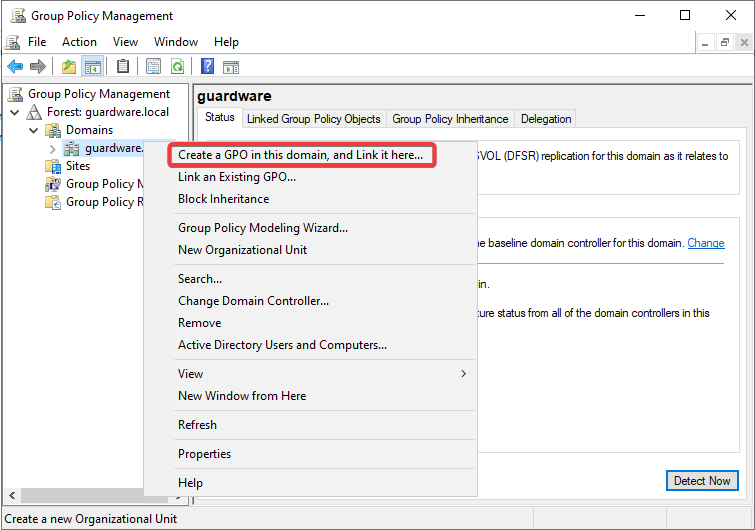Select Sites in the console tree
This screenshot has width=755, height=530.
point(77,166)
